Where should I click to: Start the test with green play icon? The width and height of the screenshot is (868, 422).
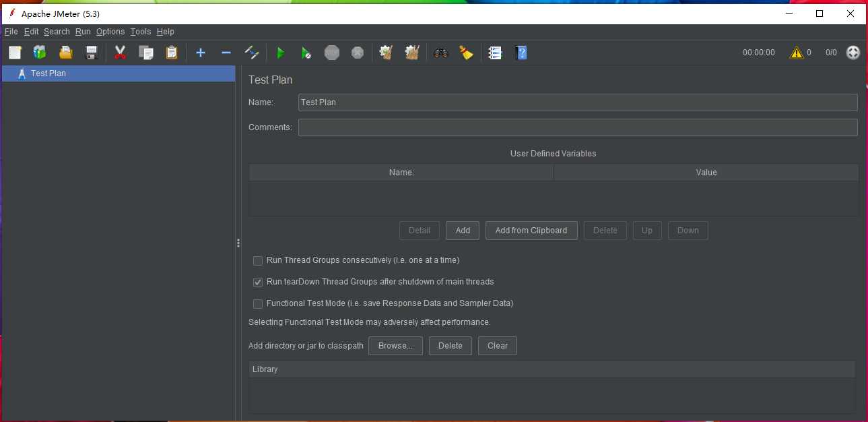pyautogui.click(x=281, y=53)
